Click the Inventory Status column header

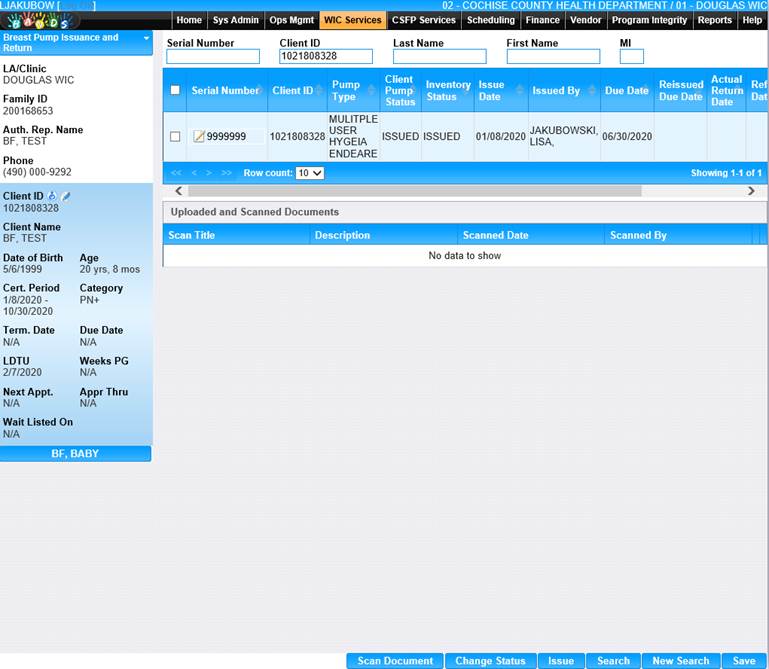pyautogui.click(x=448, y=90)
